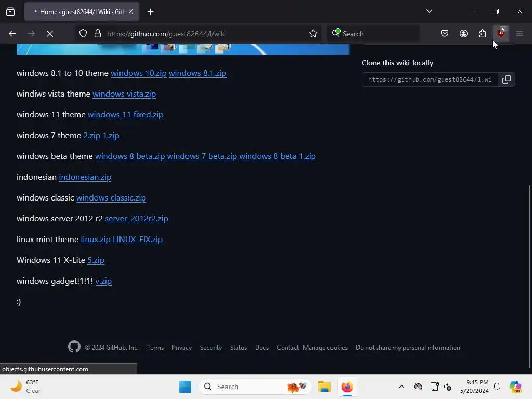Open tracking protection shield icon
The width and height of the screenshot is (532, 399).
tap(83, 34)
